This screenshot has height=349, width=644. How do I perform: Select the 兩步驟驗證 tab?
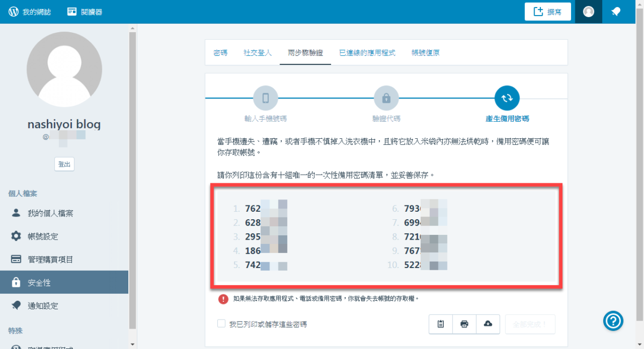[305, 53]
